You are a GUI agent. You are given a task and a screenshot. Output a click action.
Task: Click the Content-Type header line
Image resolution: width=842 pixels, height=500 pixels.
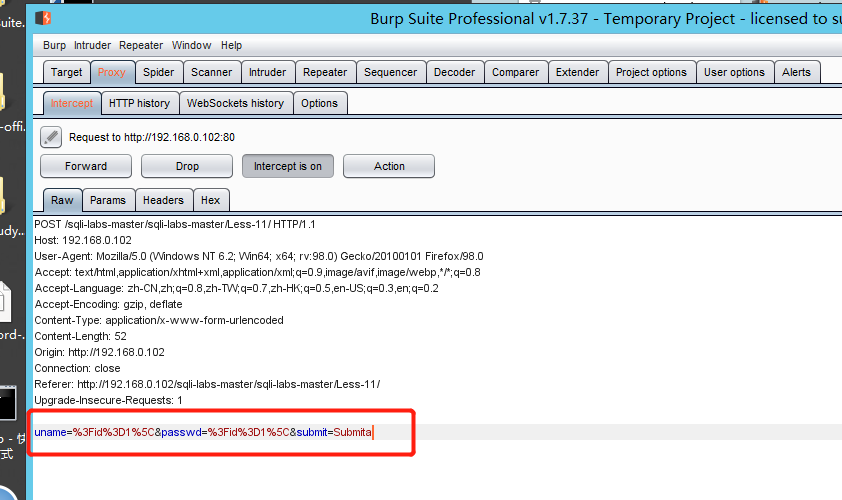[x=159, y=321]
